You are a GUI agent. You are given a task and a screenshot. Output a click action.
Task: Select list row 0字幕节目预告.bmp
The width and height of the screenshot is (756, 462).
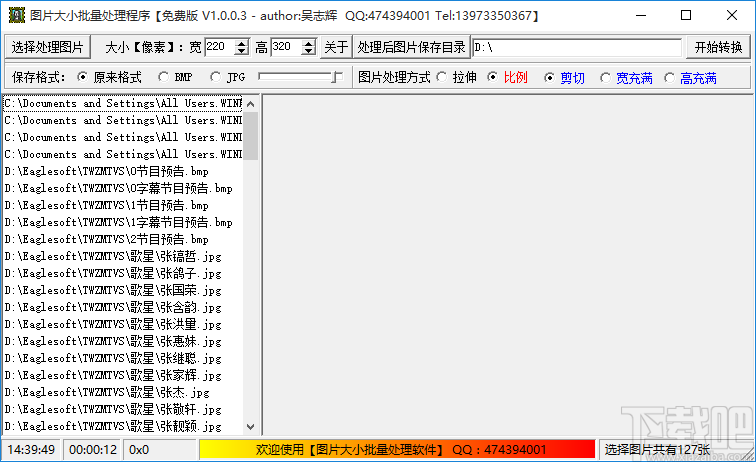tap(123, 188)
